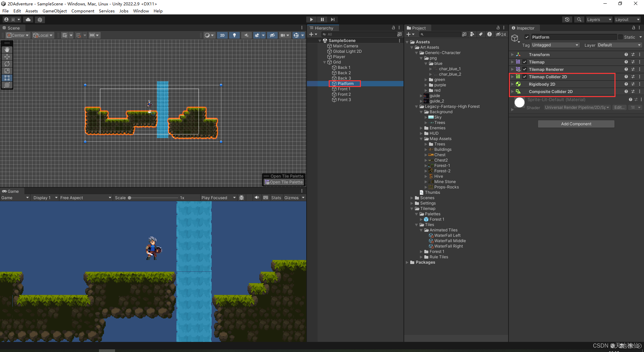The image size is (644, 352).
Task: Toggle scene visibility (hidden eye) button
Action: click(272, 35)
